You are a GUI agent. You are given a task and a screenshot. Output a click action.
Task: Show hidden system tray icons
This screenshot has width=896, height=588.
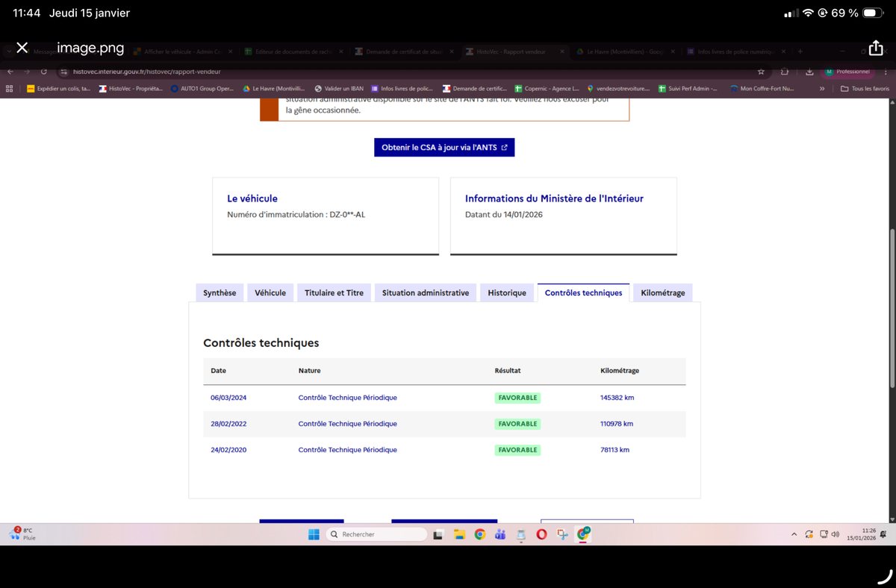click(794, 534)
